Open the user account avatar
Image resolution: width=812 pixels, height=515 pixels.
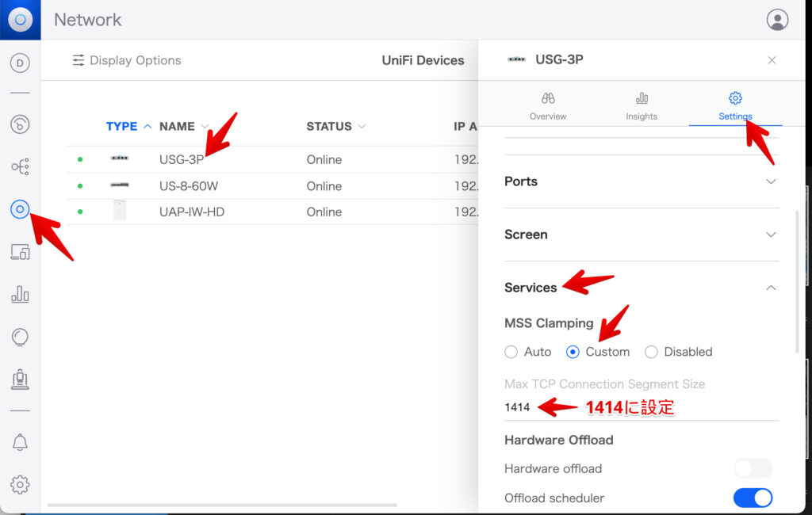click(777, 20)
